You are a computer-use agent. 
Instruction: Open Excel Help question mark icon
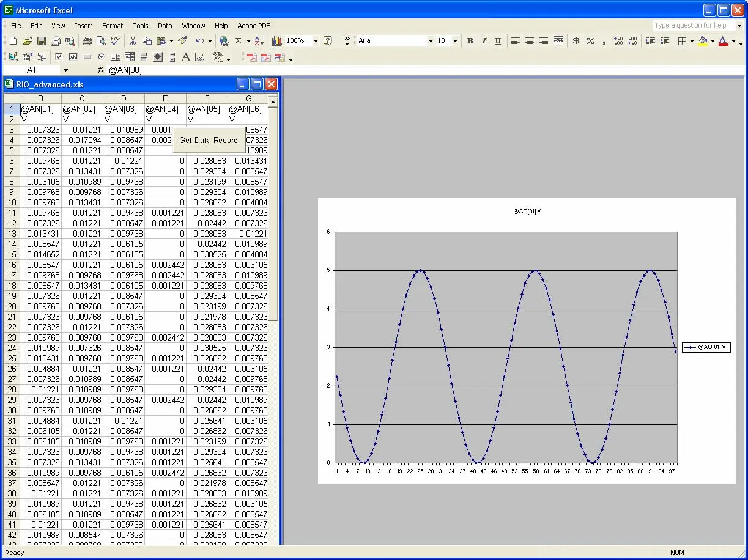coord(328,41)
